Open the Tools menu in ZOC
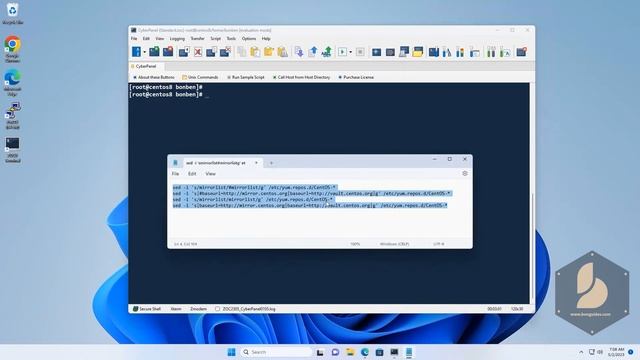 pyautogui.click(x=231, y=38)
